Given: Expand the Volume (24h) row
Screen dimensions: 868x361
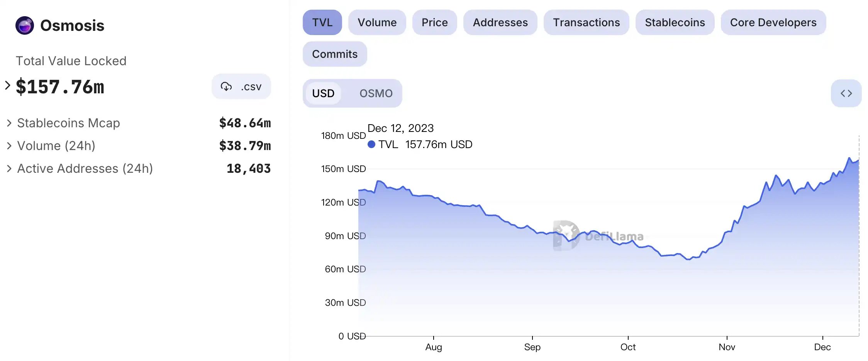Looking at the screenshot, I should (9, 146).
